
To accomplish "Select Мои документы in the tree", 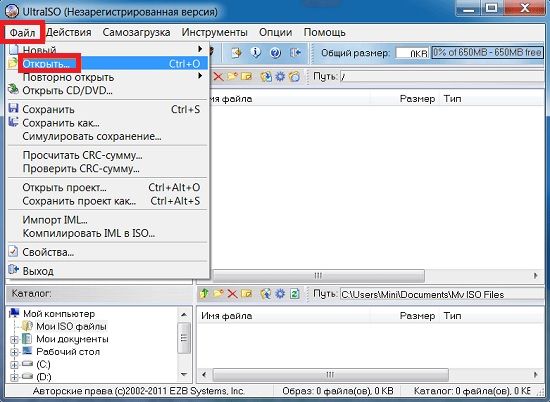I will [x=72, y=339].
